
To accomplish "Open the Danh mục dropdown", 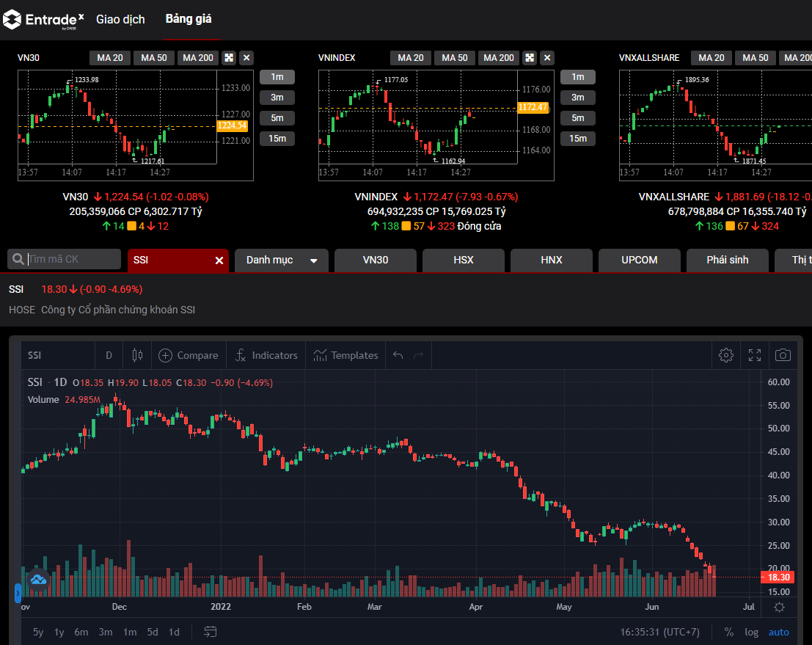I will (x=282, y=260).
